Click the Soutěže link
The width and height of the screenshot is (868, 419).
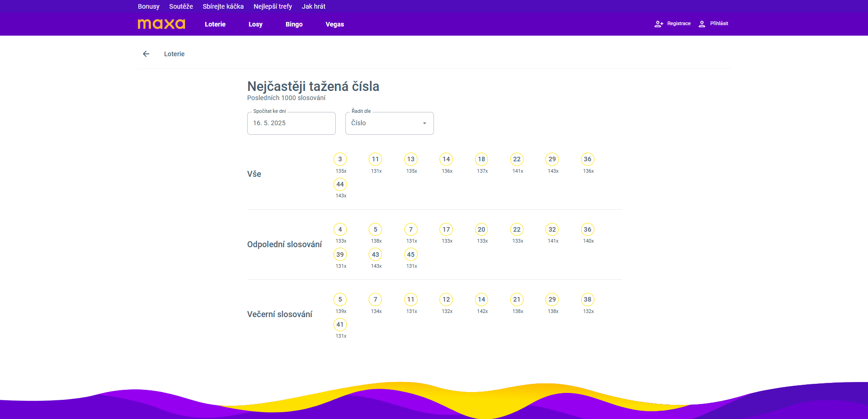[181, 6]
